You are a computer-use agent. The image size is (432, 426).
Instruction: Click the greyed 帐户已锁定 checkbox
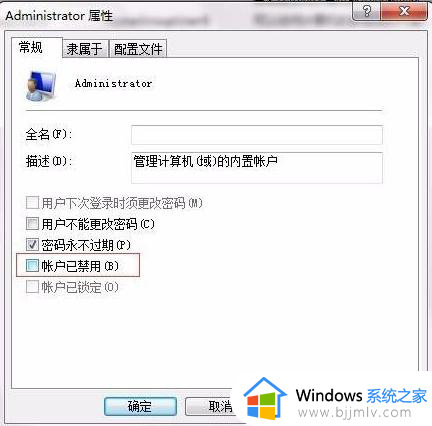pos(32,286)
